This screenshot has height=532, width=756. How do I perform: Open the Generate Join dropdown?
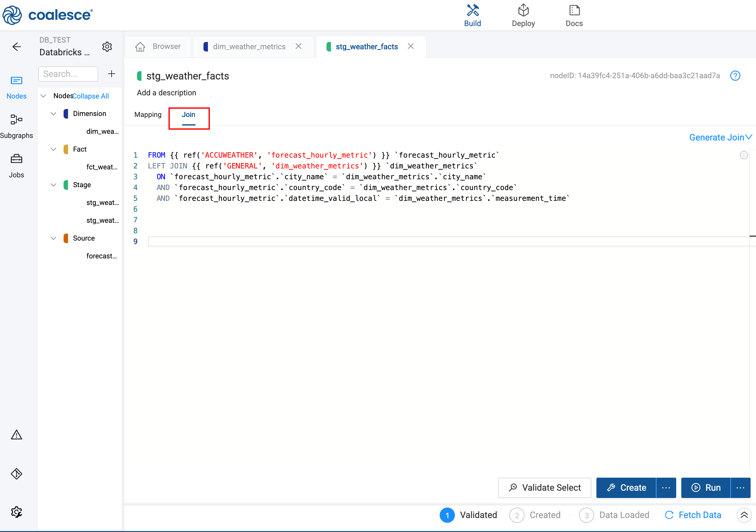(720, 137)
